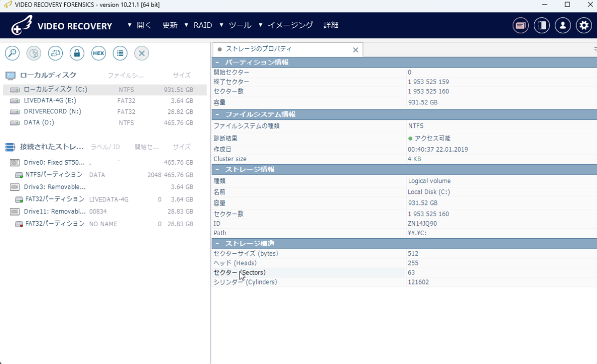This screenshot has height=364, width=597.
Task: Open the ツール dropdown menu
Action: point(236,25)
